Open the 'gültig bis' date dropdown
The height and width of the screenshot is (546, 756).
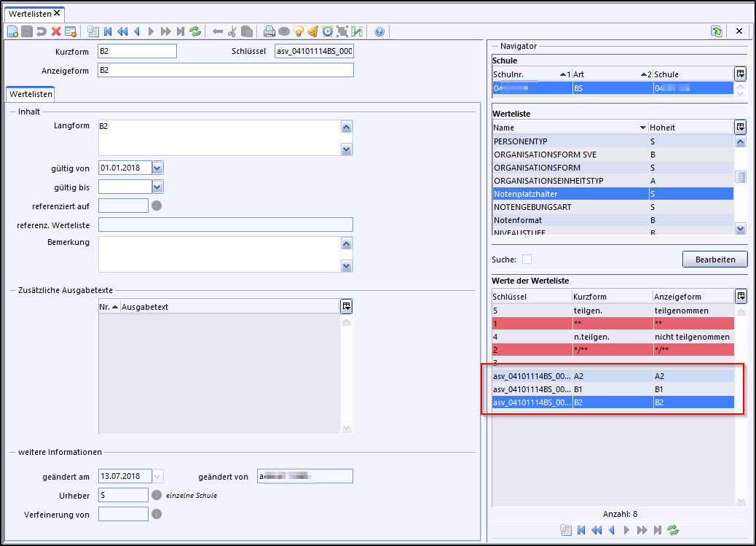pyautogui.click(x=158, y=187)
